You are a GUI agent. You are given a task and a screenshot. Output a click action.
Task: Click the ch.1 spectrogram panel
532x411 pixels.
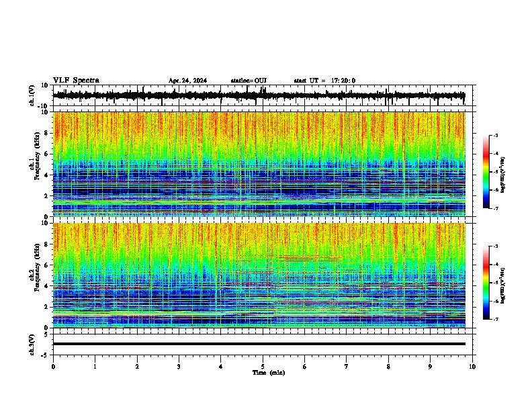(x=259, y=164)
